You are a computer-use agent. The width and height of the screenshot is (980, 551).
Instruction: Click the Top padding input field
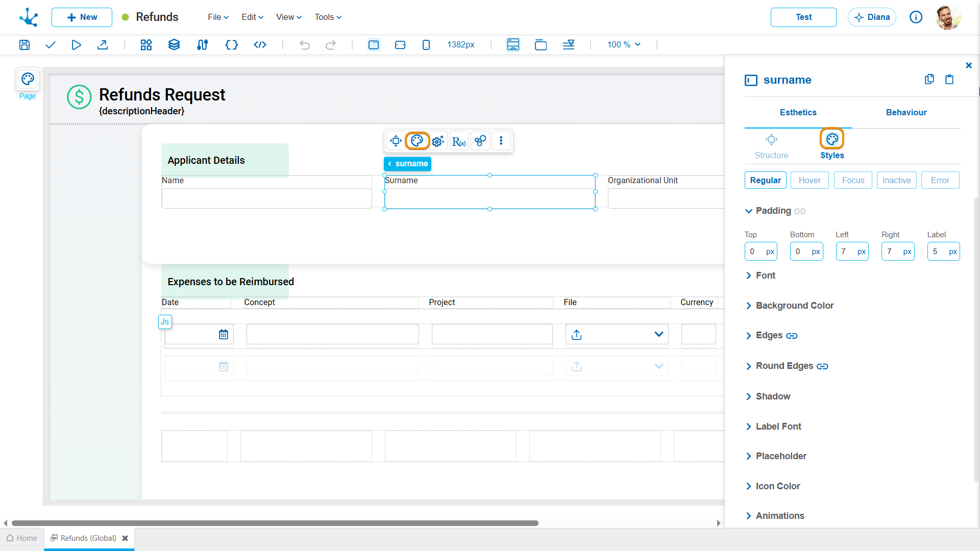(761, 252)
